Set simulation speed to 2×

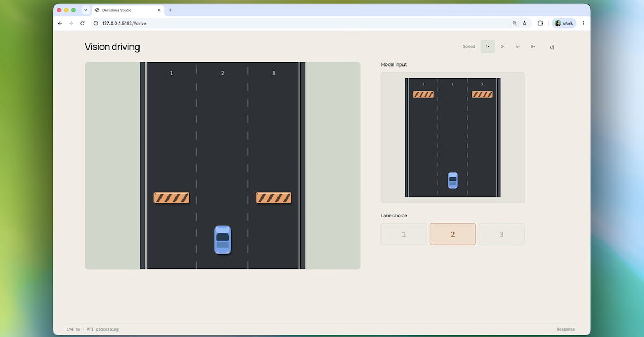pyautogui.click(x=503, y=47)
